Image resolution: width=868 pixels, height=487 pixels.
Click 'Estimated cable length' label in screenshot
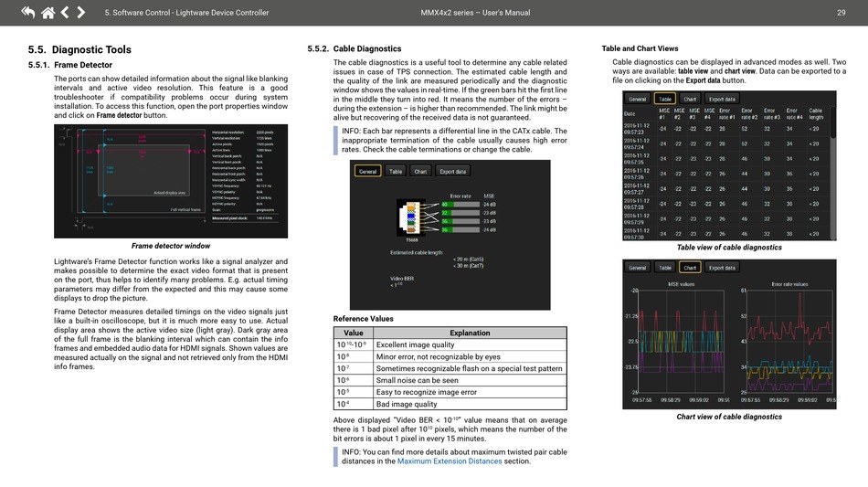[x=417, y=252]
